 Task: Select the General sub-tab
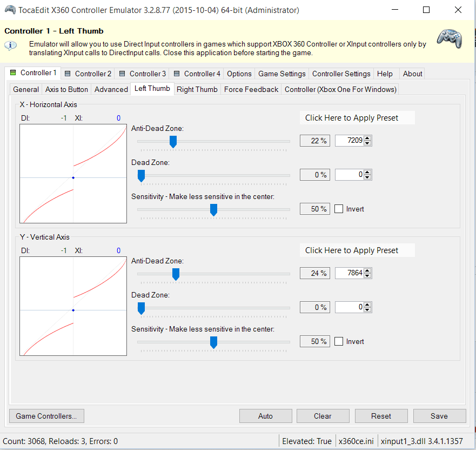26,89
